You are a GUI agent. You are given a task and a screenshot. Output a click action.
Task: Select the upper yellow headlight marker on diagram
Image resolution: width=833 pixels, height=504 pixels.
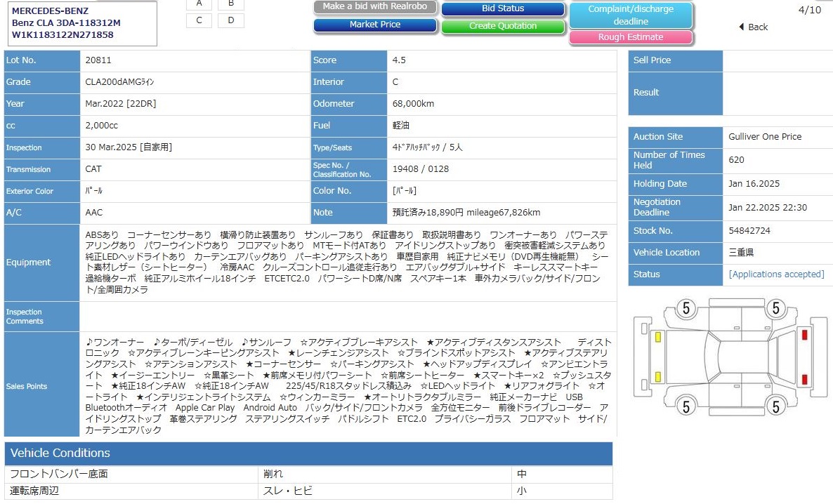(658, 337)
